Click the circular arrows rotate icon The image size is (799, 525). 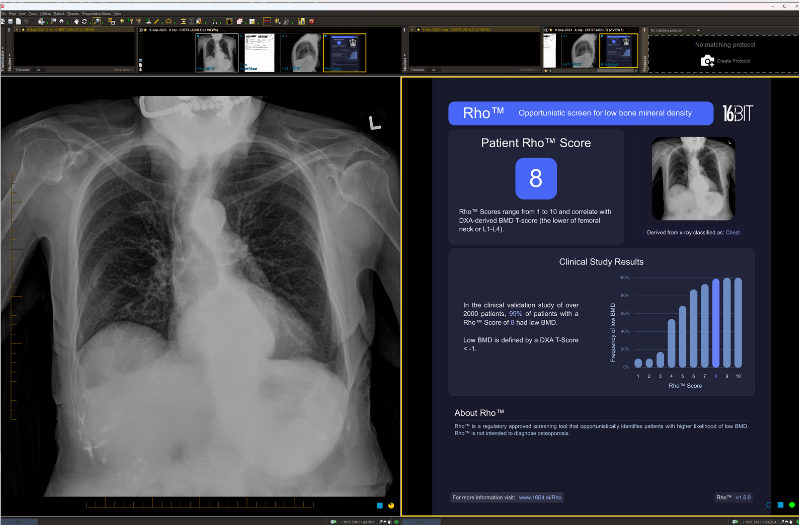(x=85, y=21)
